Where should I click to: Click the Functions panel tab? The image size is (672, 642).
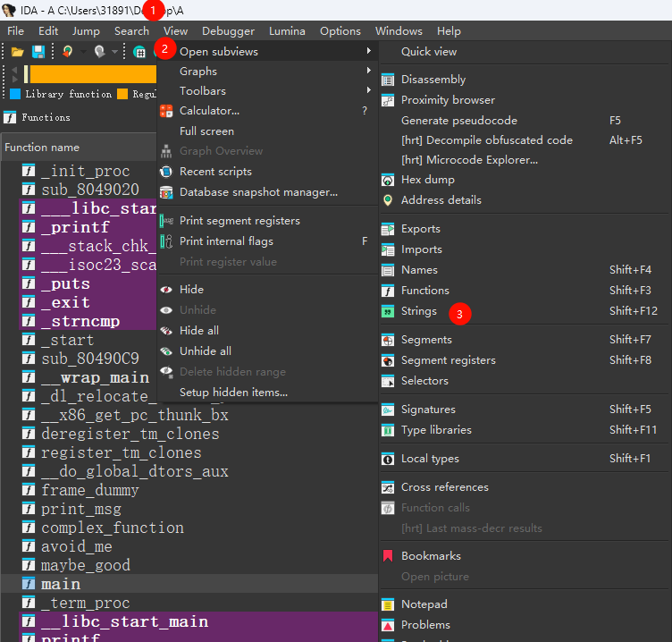pos(38,117)
